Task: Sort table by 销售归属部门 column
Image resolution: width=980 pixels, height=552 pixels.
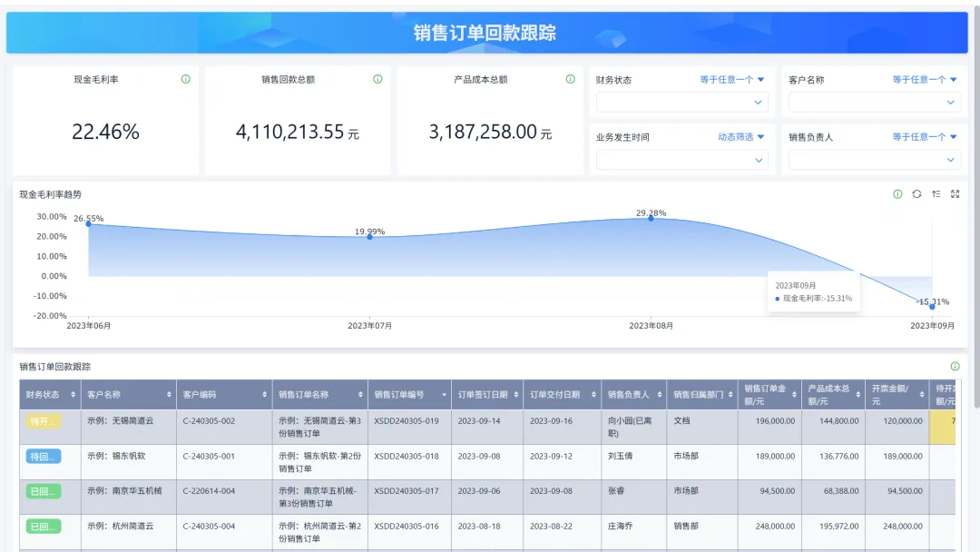Action: 730,394
